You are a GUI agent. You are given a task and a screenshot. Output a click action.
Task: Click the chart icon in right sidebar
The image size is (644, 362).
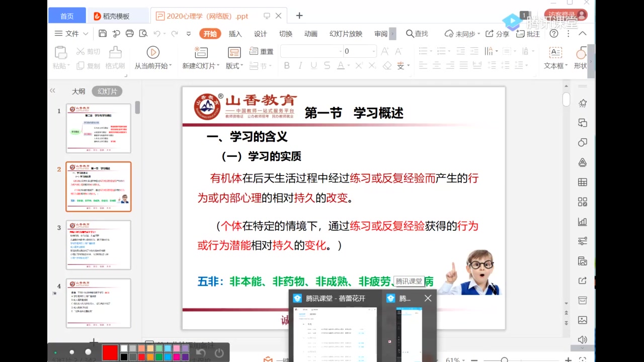pyautogui.click(x=583, y=221)
